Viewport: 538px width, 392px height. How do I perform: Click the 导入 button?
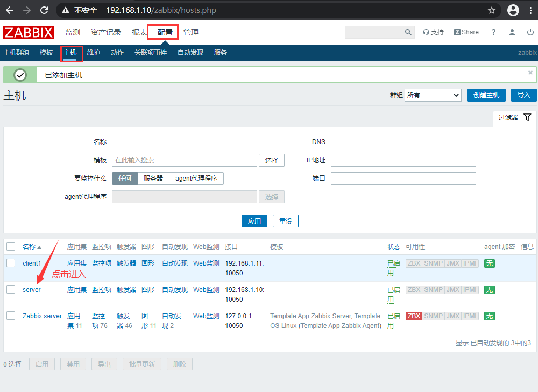[x=524, y=95]
